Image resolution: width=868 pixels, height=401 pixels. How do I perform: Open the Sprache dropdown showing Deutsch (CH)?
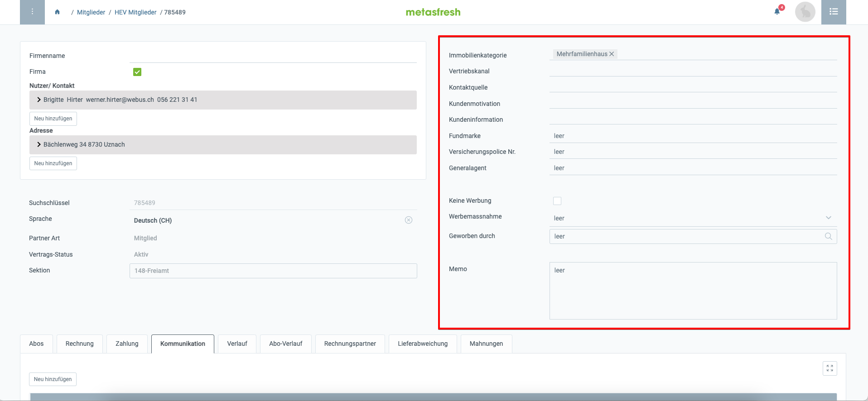point(273,220)
